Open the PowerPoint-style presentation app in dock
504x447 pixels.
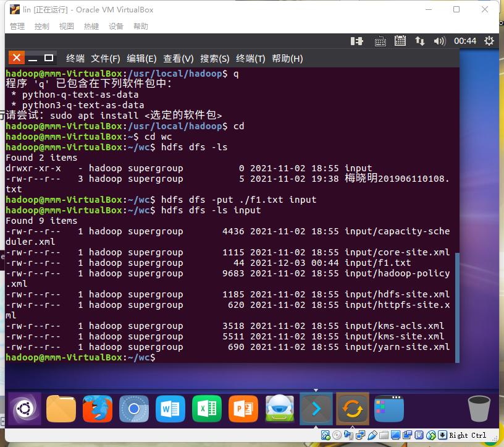click(243, 409)
